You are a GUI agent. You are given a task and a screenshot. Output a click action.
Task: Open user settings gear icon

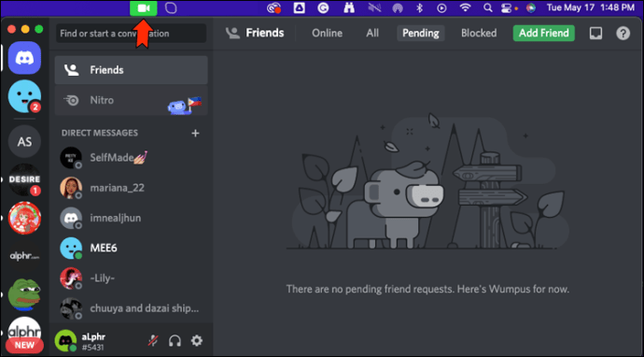(x=197, y=340)
